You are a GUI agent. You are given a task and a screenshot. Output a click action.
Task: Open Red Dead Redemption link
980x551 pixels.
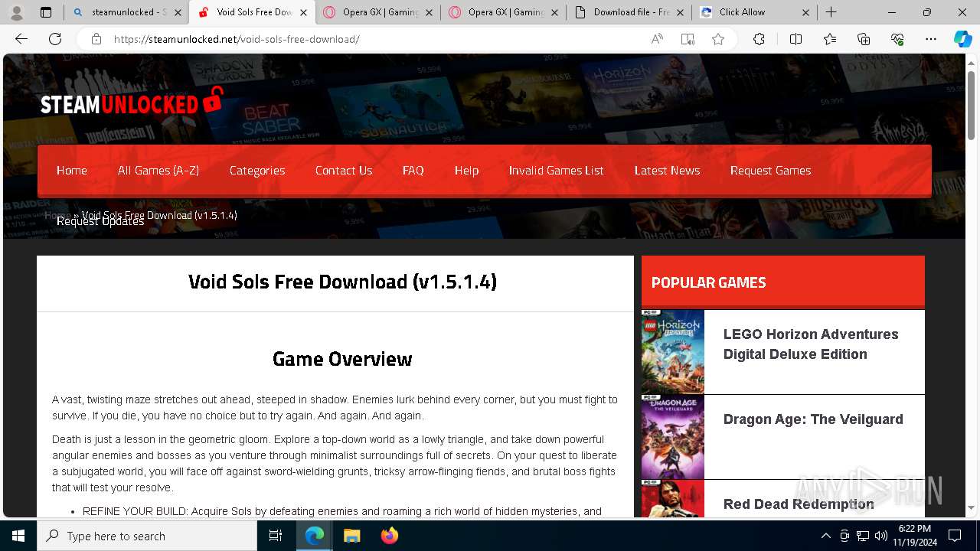(x=799, y=504)
